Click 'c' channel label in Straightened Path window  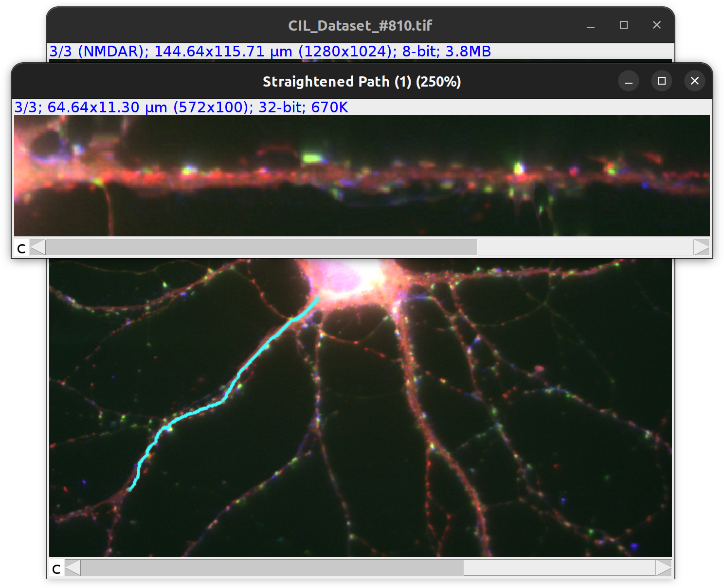click(x=21, y=248)
